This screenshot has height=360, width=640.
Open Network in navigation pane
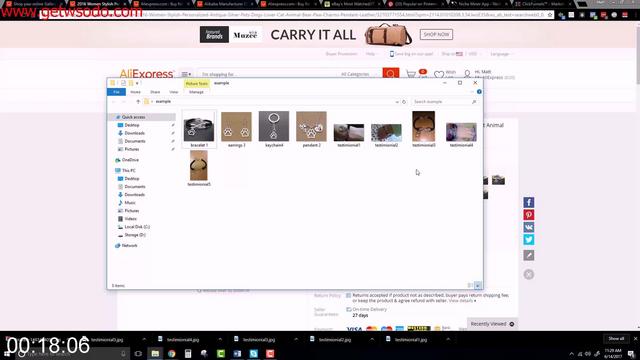tap(129, 246)
